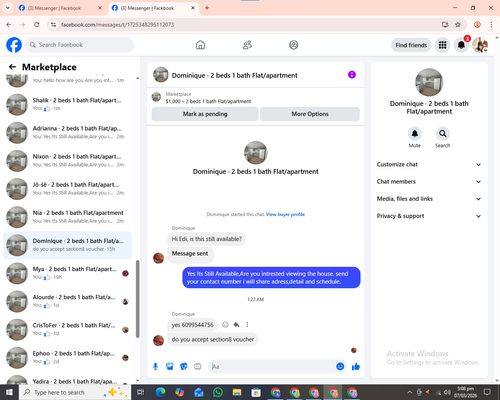The image size is (500, 400).
Task: Open Mya conversation in the list
Action: (68, 273)
